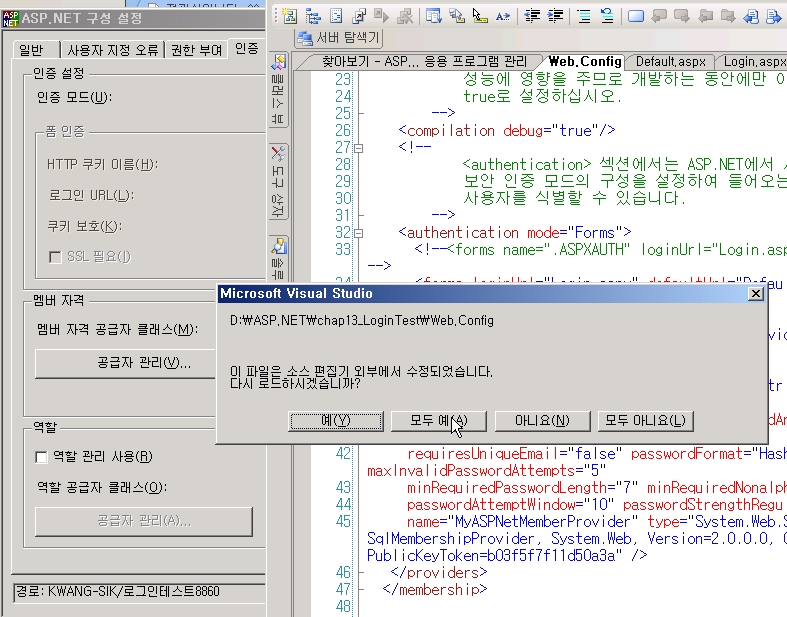The height and width of the screenshot is (617, 787).
Task: Open the 클래스 뷰 vertical side tab
Action: pos(279,89)
